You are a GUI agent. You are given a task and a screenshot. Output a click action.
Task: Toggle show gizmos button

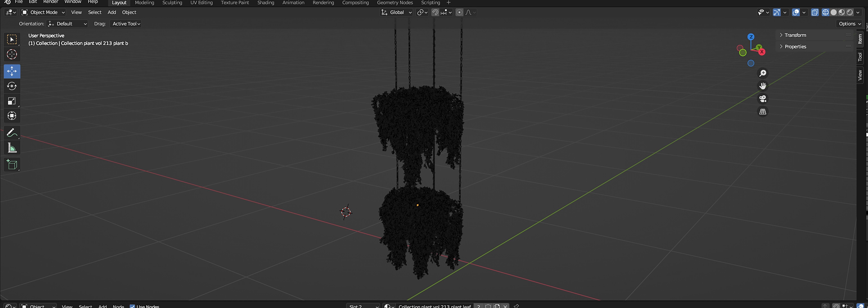pos(777,13)
